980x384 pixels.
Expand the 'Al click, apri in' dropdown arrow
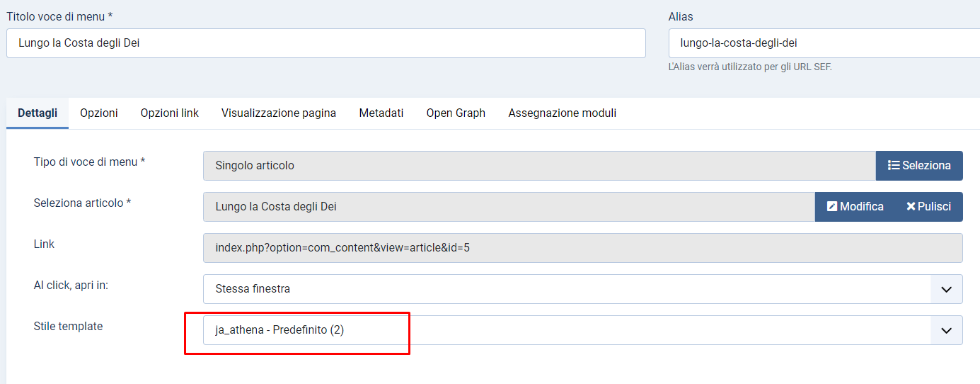pos(946,289)
